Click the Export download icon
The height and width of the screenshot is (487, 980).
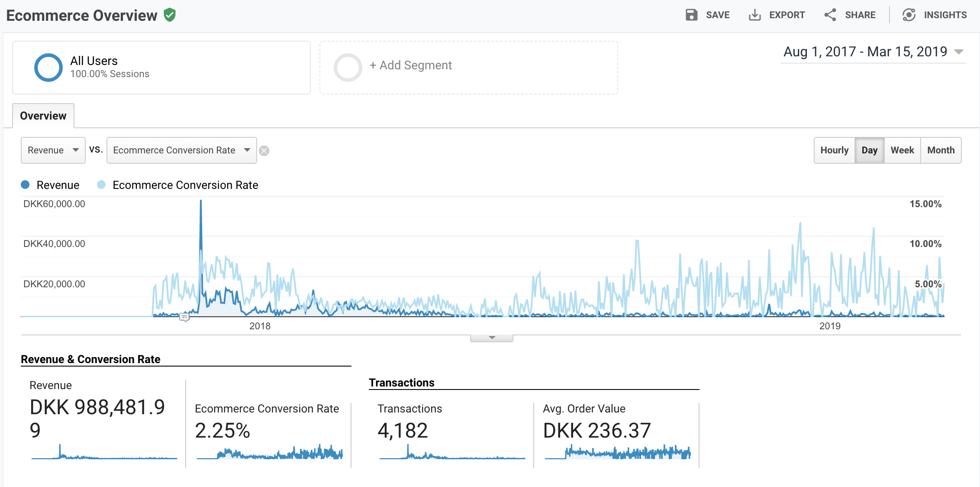(x=754, y=15)
